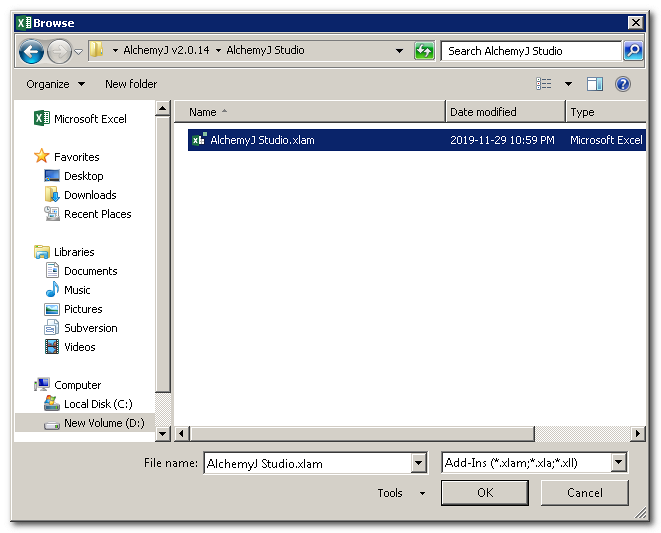Click horizontal scrollbar left arrow

coord(182,433)
